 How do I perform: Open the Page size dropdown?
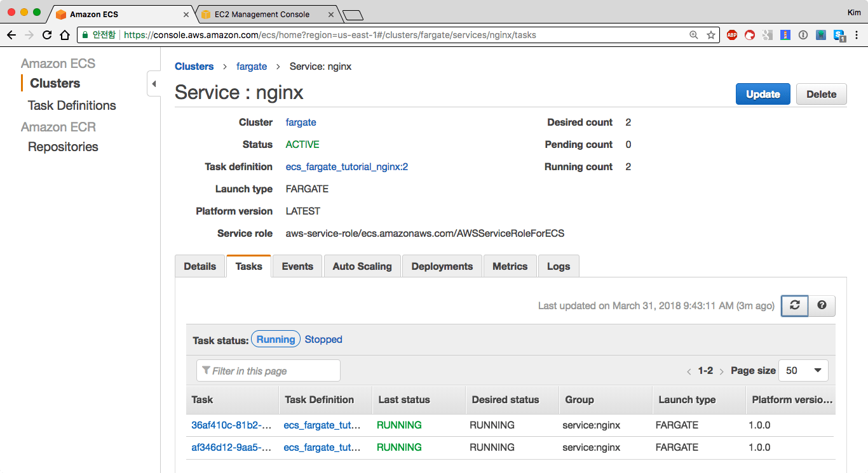(803, 371)
